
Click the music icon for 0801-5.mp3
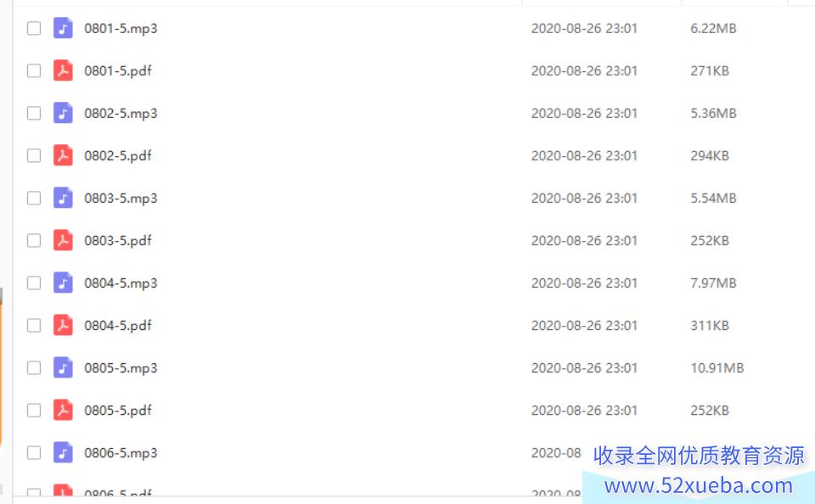tap(63, 28)
